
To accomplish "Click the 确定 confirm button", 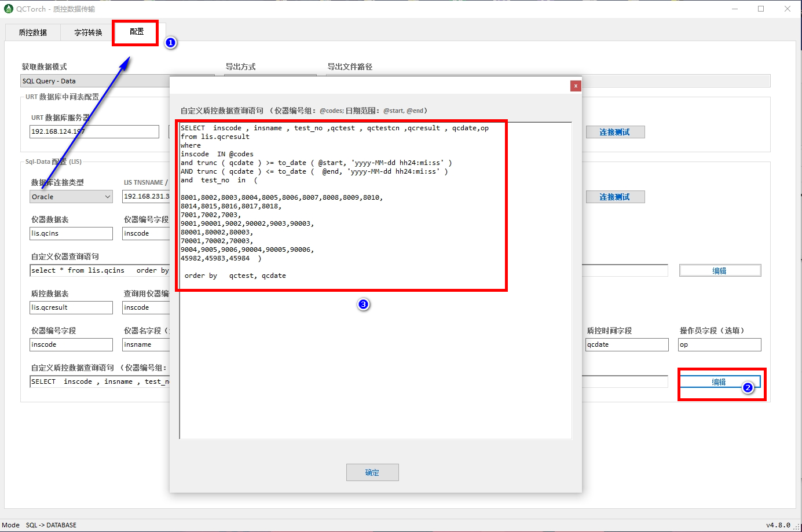I will tap(372, 472).
